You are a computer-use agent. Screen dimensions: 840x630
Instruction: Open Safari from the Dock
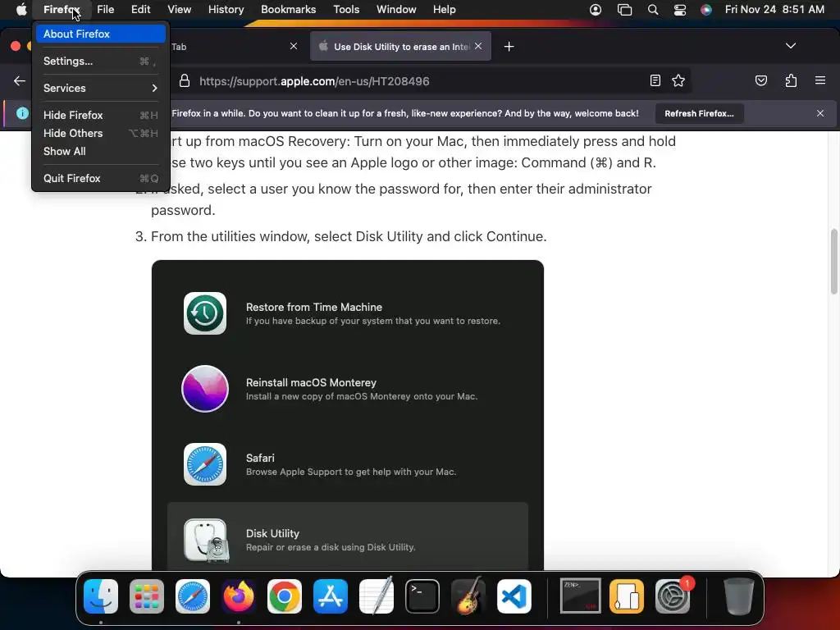(192, 596)
